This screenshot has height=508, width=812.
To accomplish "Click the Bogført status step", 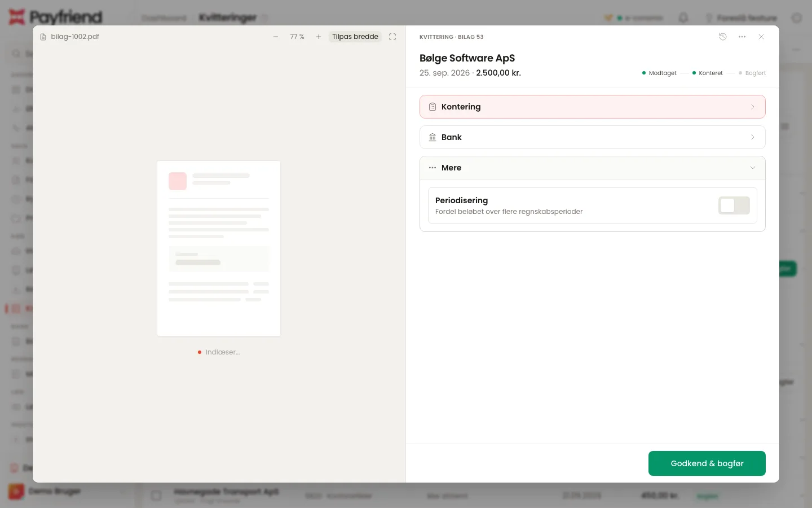I will click(x=752, y=73).
